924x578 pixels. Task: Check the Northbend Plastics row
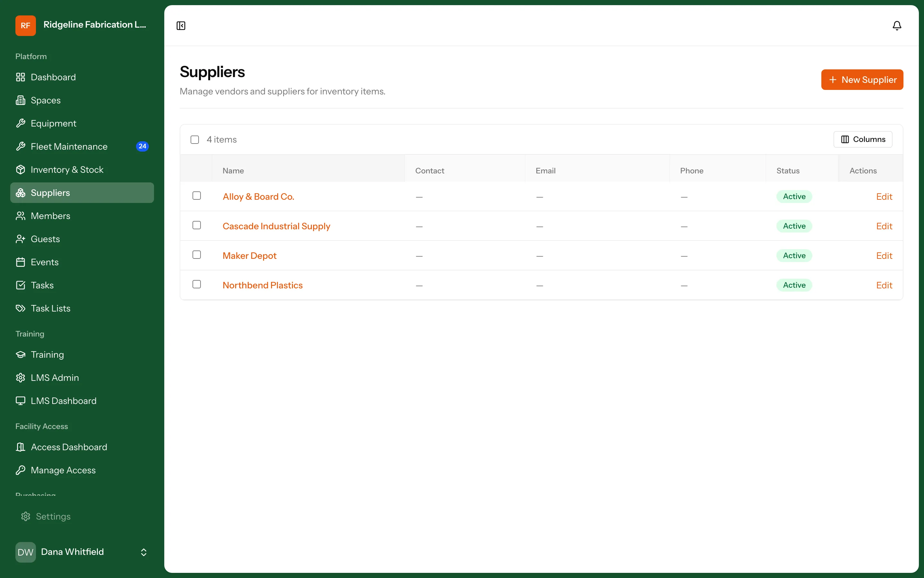click(x=197, y=285)
